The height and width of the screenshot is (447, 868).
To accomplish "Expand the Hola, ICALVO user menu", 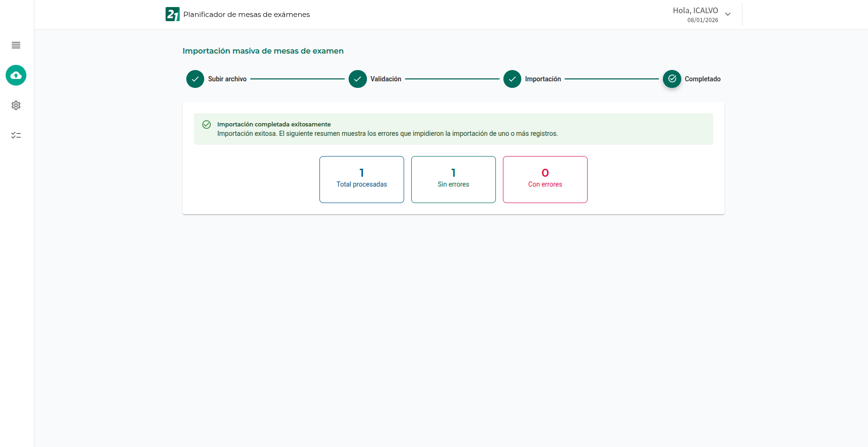I will [727, 14].
